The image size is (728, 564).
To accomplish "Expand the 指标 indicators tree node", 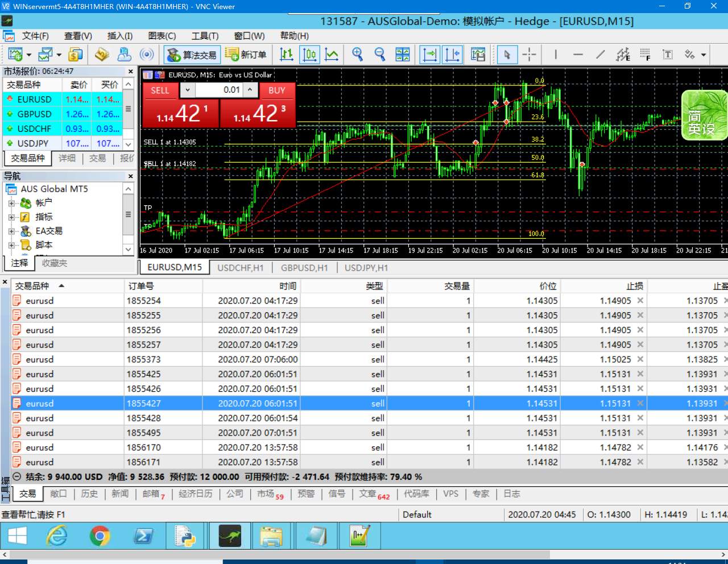I will click(x=11, y=217).
